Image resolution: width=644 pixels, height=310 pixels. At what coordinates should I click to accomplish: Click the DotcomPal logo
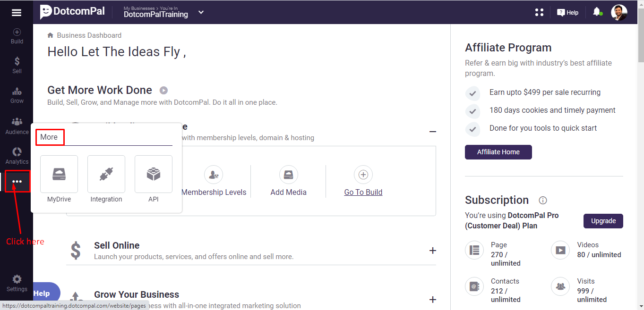click(72, 12)
